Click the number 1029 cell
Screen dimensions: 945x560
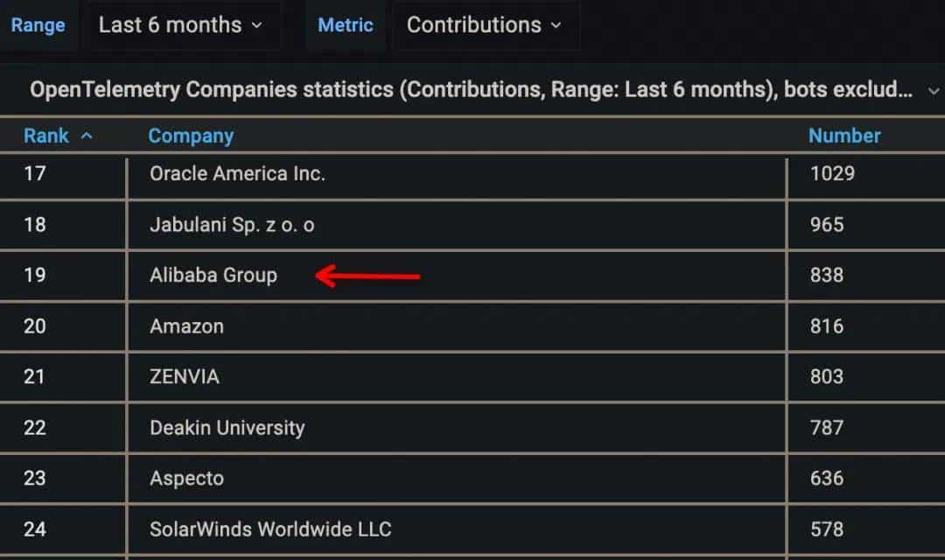[x=832, y=173]
